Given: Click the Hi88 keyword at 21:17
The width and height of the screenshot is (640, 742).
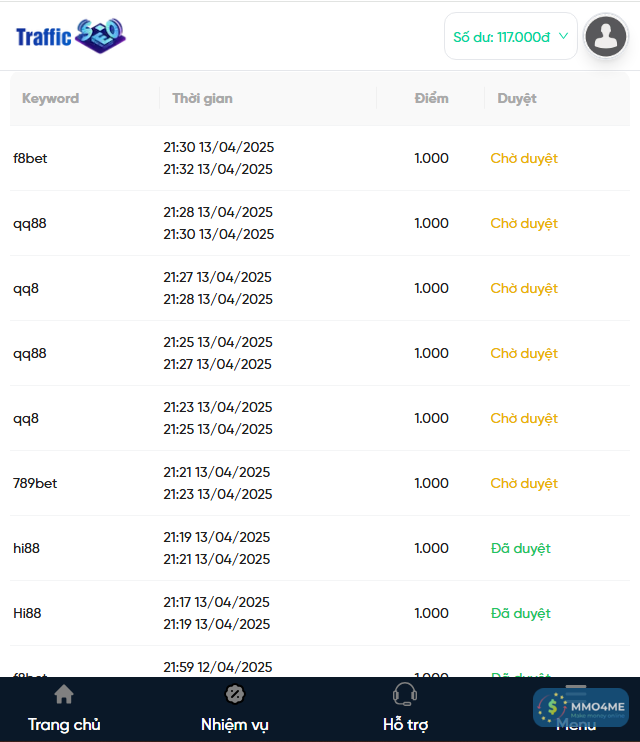Looking at the screenshot, I should pyautogui.click(x=27, y=613).
